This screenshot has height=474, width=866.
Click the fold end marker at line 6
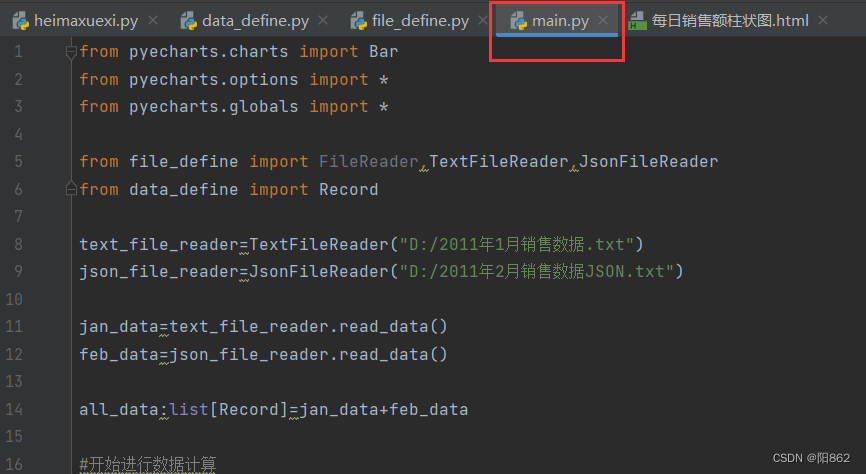pyautogui.click(x=71, y=189)
